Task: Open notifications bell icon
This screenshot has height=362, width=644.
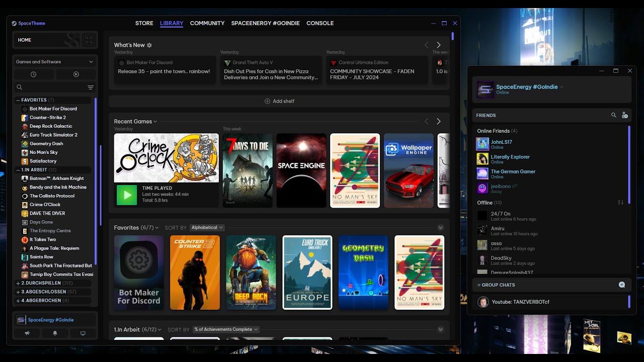Action: (55, 333)
